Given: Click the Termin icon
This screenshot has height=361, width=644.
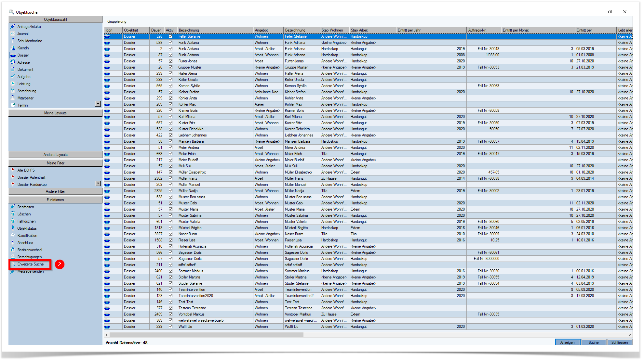Looking at the screenshot, I should click(13, 105).
